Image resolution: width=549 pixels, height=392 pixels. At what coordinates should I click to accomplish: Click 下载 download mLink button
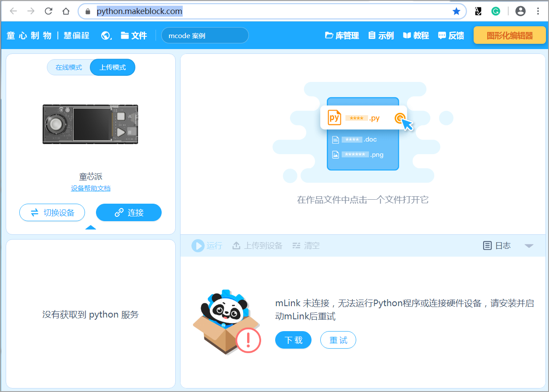click(293, 340)
